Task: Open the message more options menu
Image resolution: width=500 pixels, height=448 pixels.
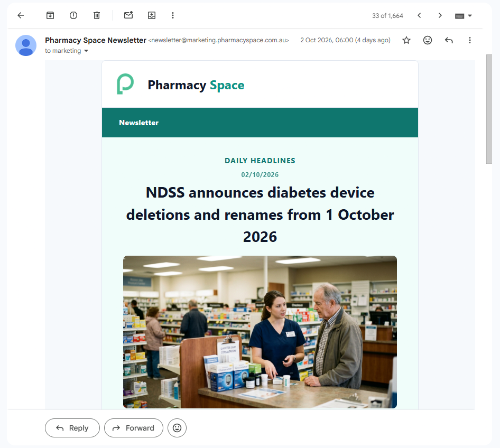Action: click(x=470, y=40)
